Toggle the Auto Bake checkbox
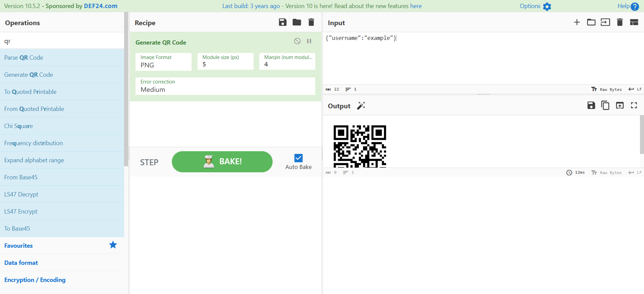This screenshot has height=294, width=644. click(x=298, y=158)
